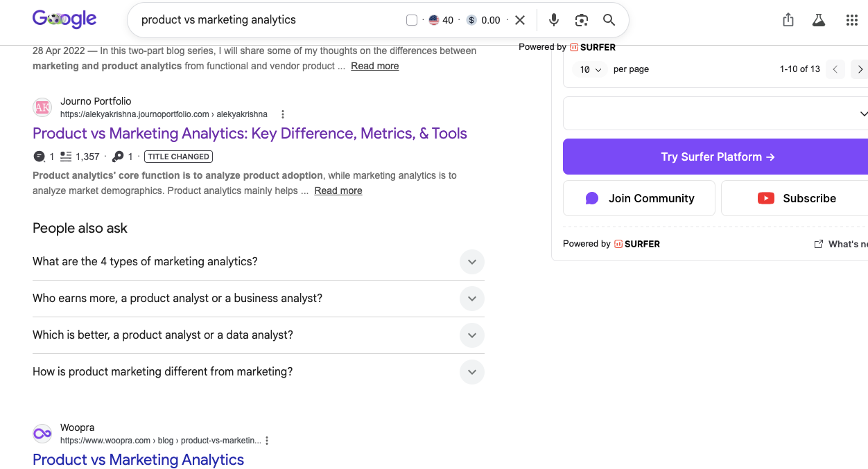Go to next page of Surfer results
This screenshot has height=469, width=868.
pos(860,69)
